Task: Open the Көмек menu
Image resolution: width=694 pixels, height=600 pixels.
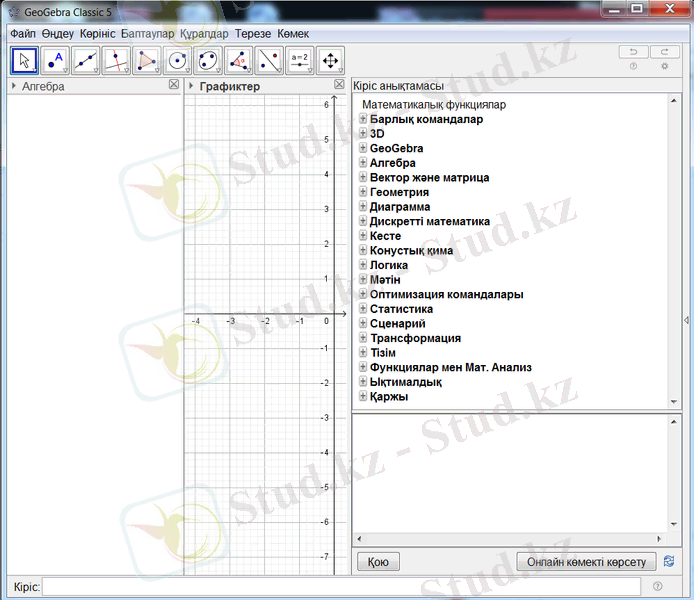Action: (293, 34)
